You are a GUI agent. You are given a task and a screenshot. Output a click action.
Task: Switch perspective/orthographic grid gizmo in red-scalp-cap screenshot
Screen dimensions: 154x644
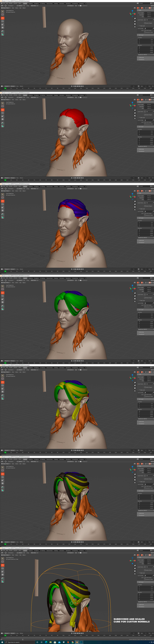click(135, 119)
